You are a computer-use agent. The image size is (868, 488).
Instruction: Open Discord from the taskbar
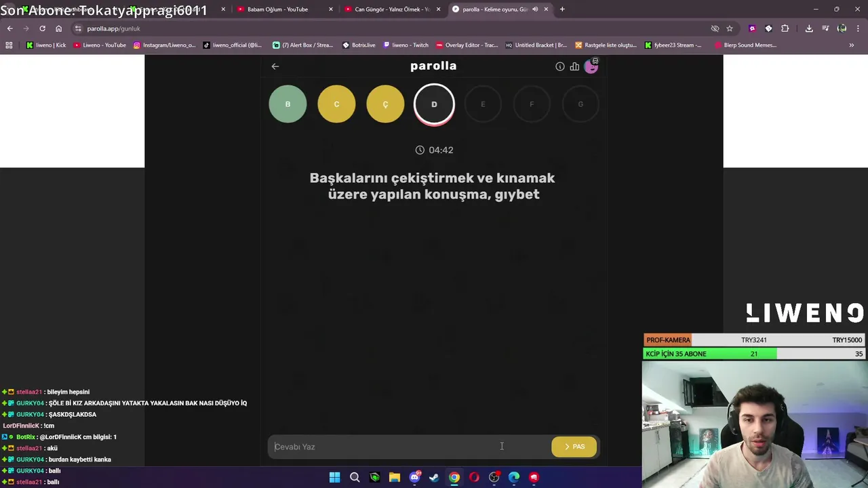click(x=414, y=477)
